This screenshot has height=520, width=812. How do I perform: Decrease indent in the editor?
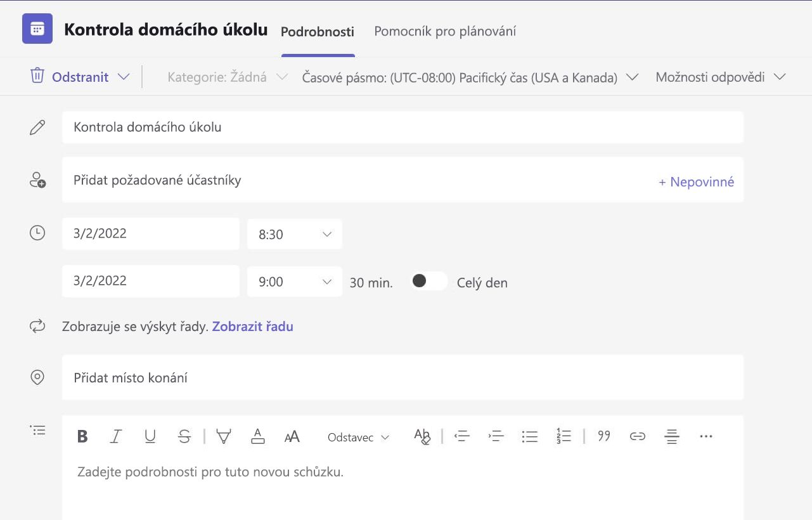click(462, 436)
